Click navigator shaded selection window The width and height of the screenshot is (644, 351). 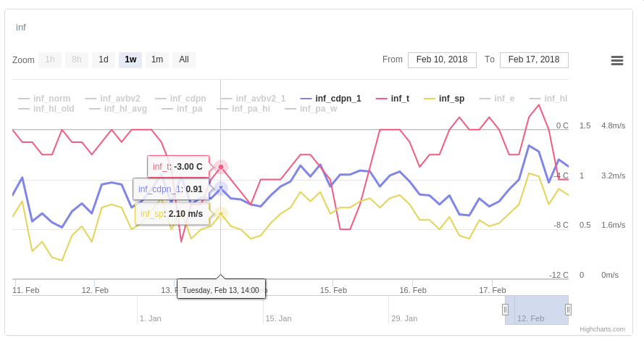(536, 310)
